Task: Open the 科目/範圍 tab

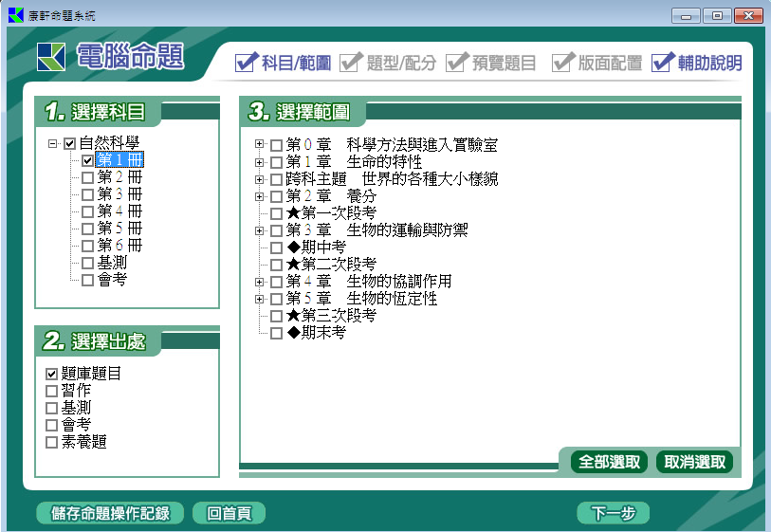Action: click(284, 63)
